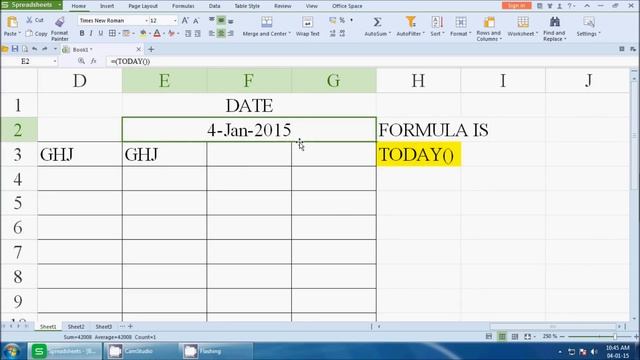Viewport: 640px width, 360px height.
Task: Align text to top of cell
Action: point(212,20)
